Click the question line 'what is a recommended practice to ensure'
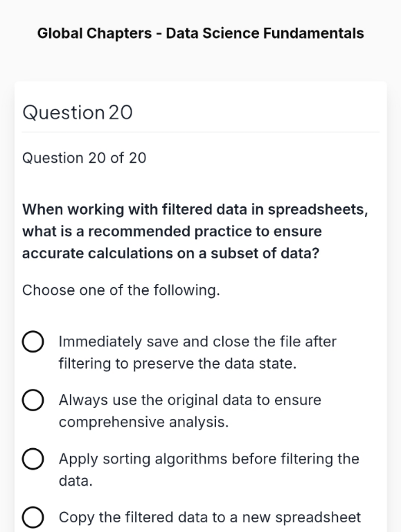 pos(172,231)
